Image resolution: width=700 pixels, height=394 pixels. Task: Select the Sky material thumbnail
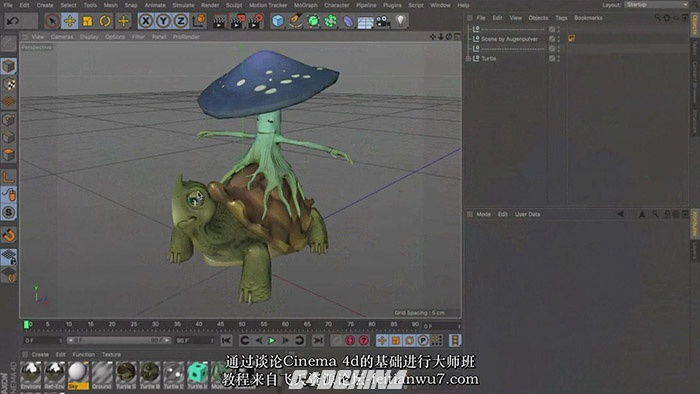coord(78,375)
